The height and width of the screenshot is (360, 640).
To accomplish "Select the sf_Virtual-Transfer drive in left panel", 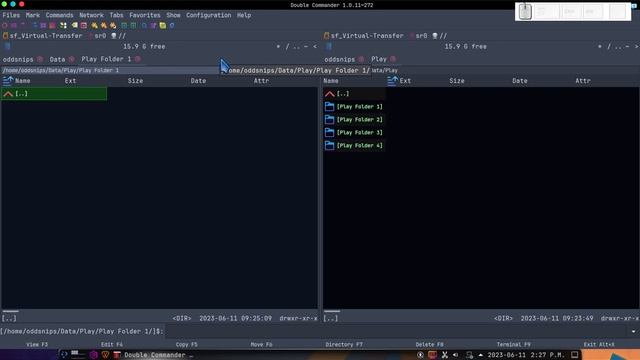I will click(42, 36).
